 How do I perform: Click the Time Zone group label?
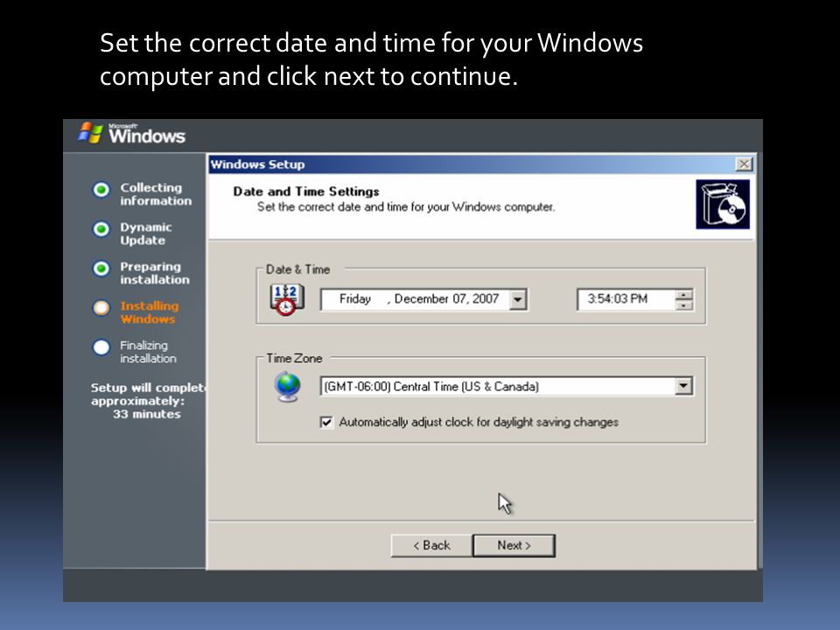pyautogui.click(x=294, y=359)
